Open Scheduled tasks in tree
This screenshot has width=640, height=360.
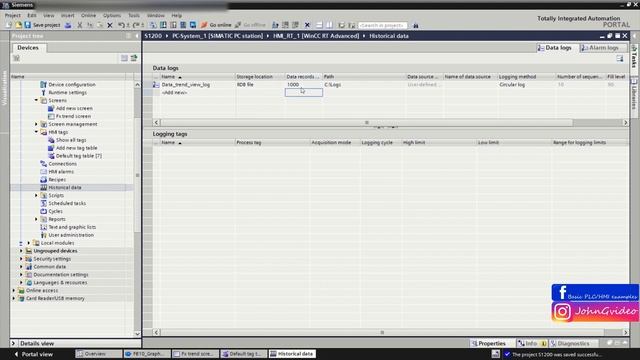[67, 203]
